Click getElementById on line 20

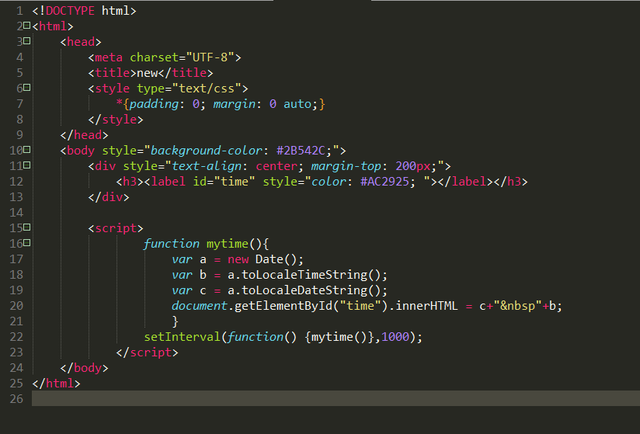[283, 306]
